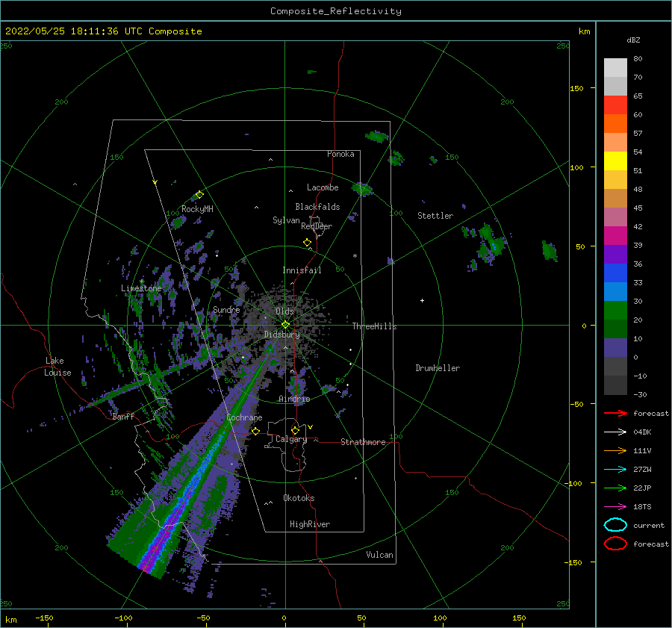Click the 65 dBZ red color swatch
672x628 pixels.
coord(615,105)
